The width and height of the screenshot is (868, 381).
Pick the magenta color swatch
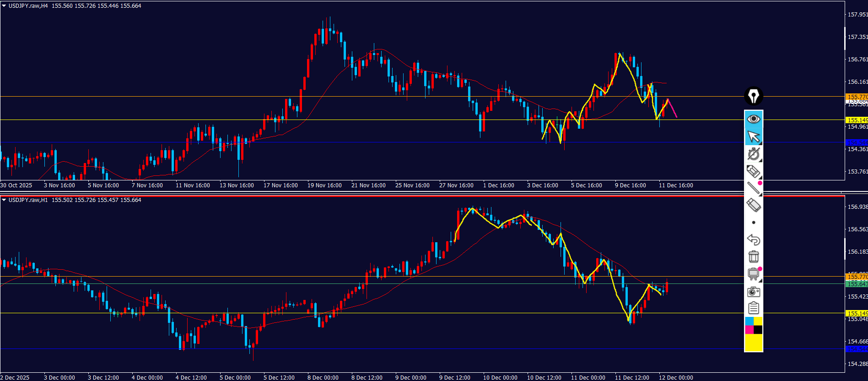tap(749, 330)
